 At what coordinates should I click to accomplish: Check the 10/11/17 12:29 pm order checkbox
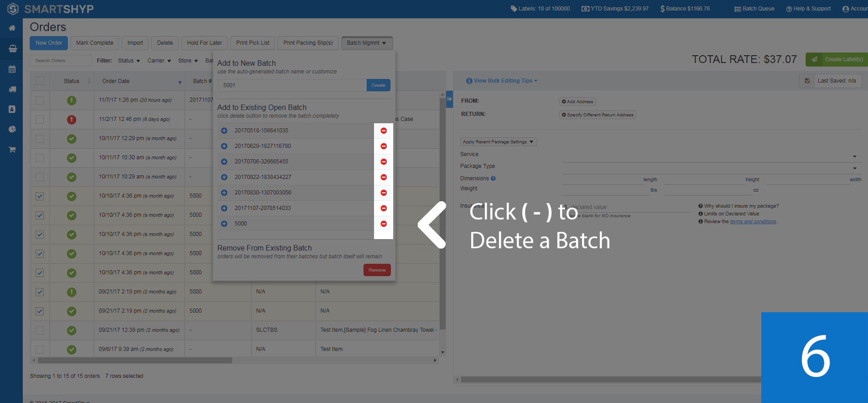click(x=40, y=139)
